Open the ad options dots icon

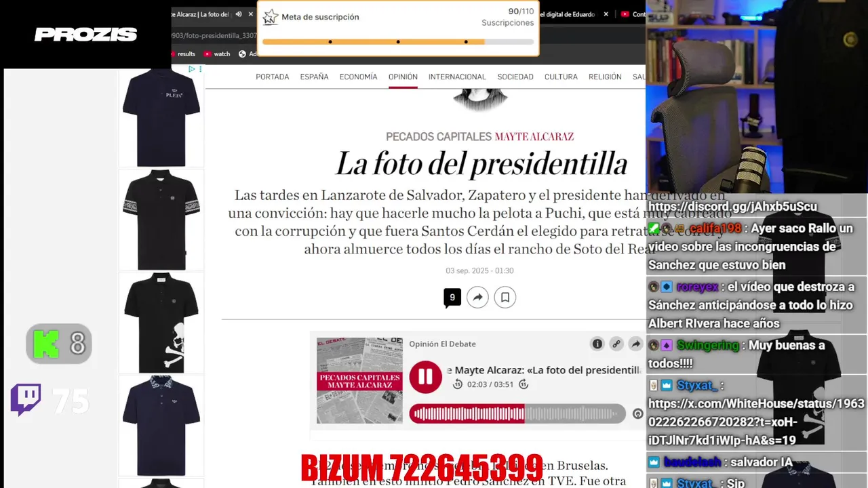tap(200, 69)
